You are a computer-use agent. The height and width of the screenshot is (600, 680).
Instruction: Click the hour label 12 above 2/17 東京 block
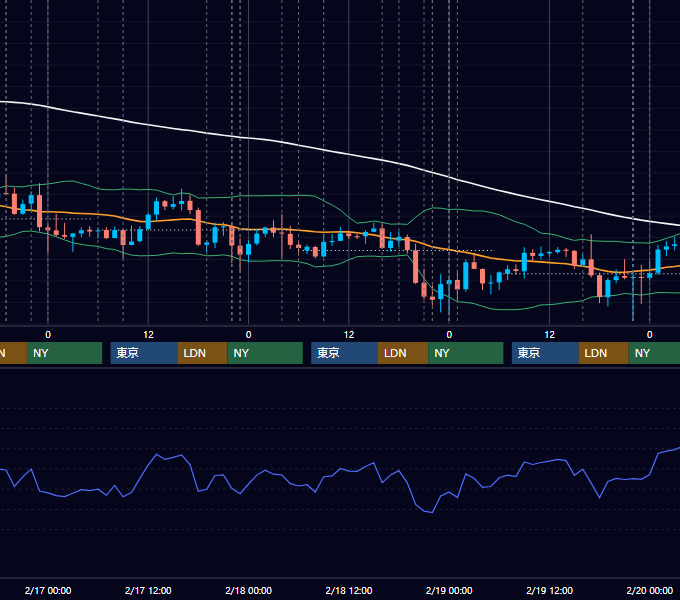coord(148,335)
